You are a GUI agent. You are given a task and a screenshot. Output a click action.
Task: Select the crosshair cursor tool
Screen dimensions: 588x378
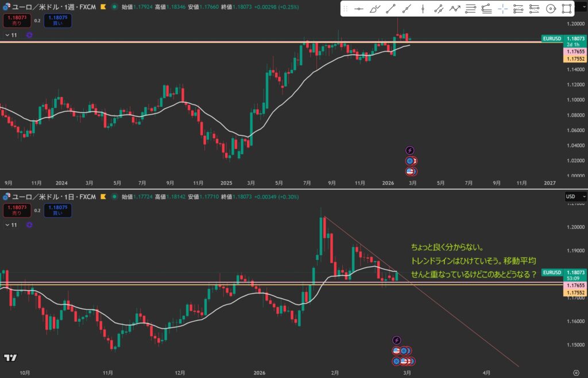tap(502, 9)
